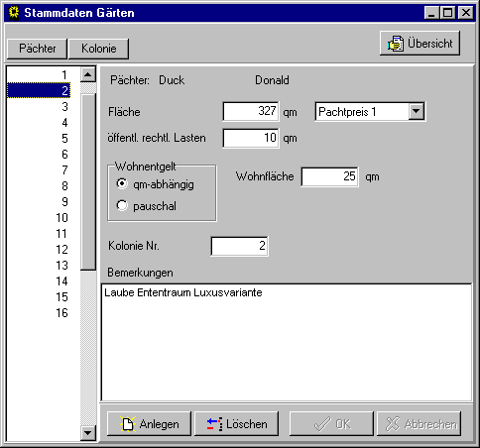Click the Wohnfläche field showing 25
The image size is (480, 448).
point(329,176)
